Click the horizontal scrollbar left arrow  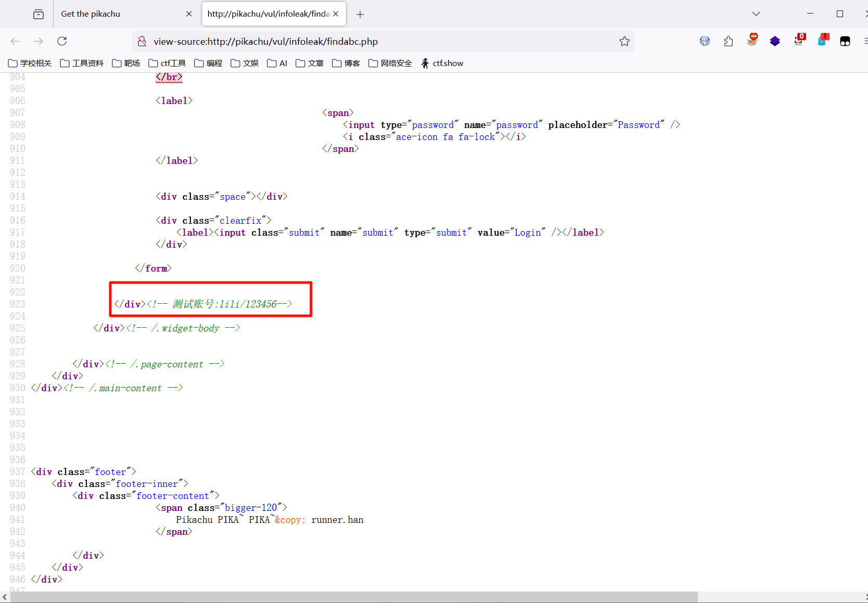coord(5,597)
